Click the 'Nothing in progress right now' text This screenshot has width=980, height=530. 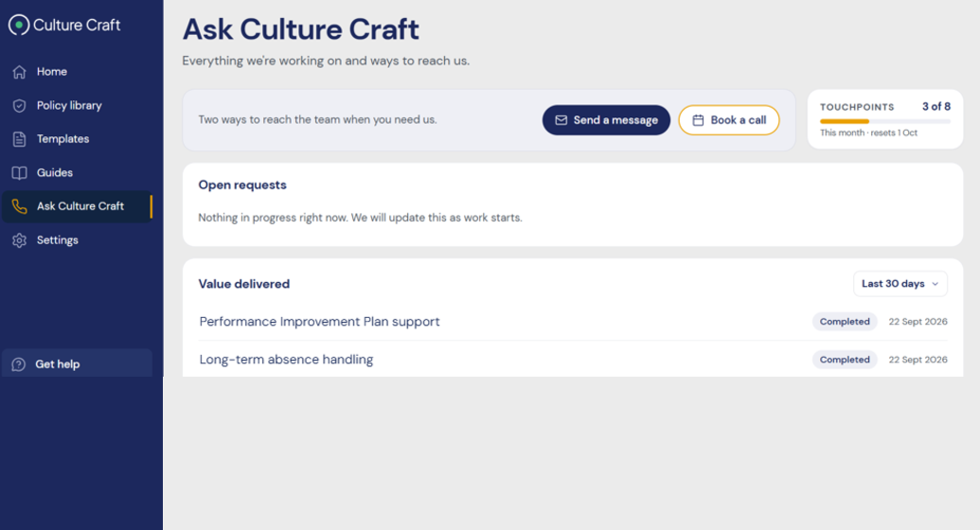[360, 218]
